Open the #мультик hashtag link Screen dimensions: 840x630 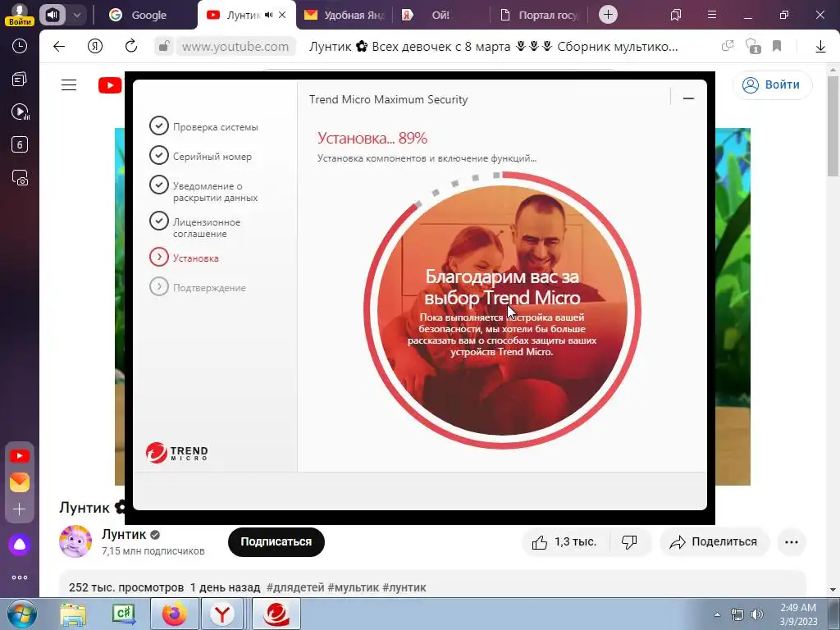click(x=354, y=587)
